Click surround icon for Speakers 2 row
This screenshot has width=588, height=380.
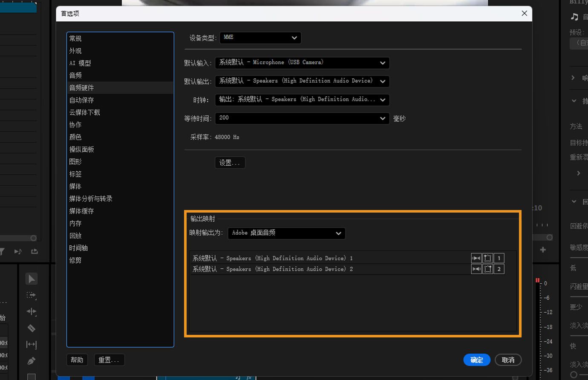point(487,269)
